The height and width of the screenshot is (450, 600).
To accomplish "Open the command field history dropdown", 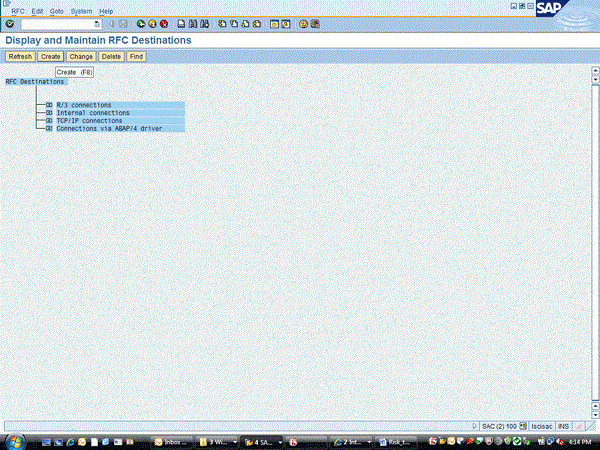I will (97, 23).
